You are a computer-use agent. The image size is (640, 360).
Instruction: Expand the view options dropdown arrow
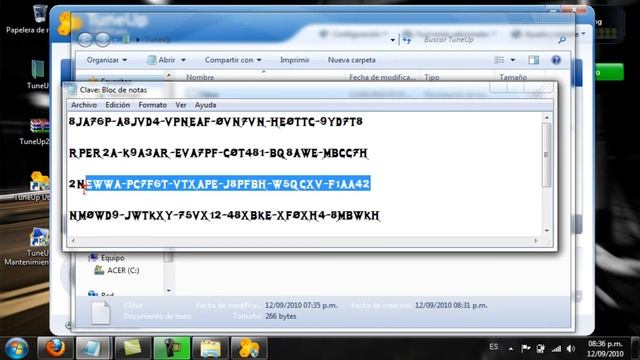tap(513, 60)
